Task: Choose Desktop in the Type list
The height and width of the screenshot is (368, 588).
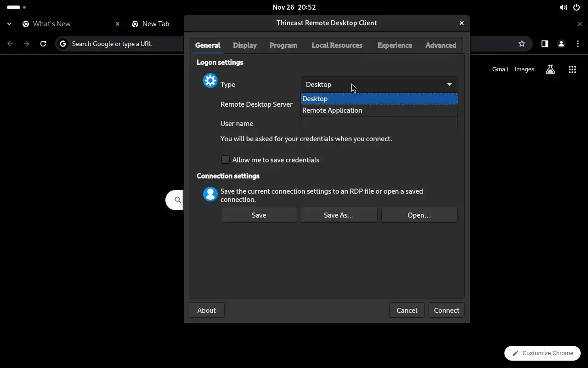Action: tap(379, 99)
